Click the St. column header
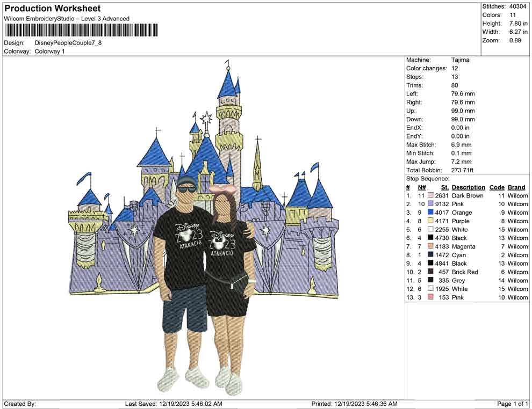532x409 pixels. coord(444,187)
